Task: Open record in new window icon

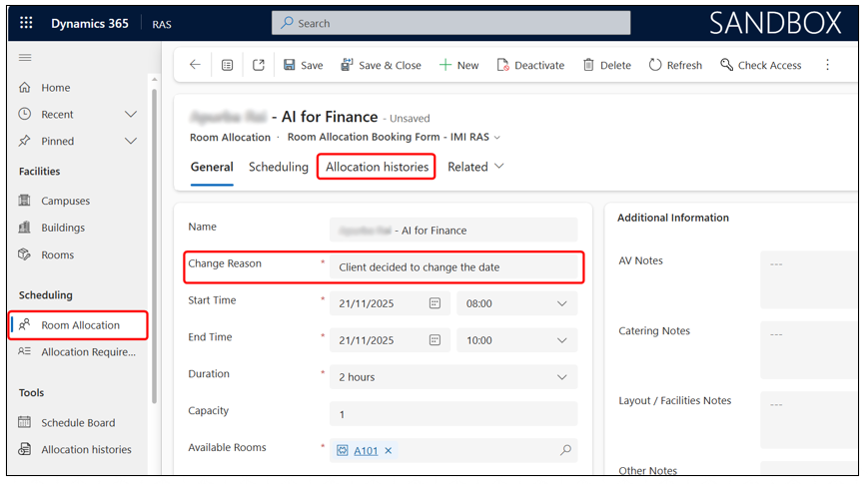Action: (259, 65)
